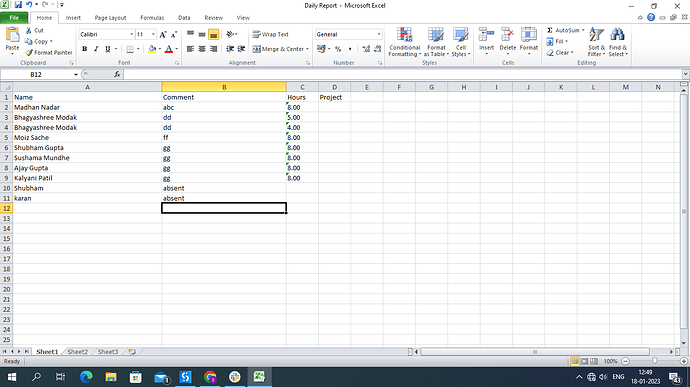Click the Merge & Center icon
The height and width of the screenshot is (387, 690).
(257, 49)
